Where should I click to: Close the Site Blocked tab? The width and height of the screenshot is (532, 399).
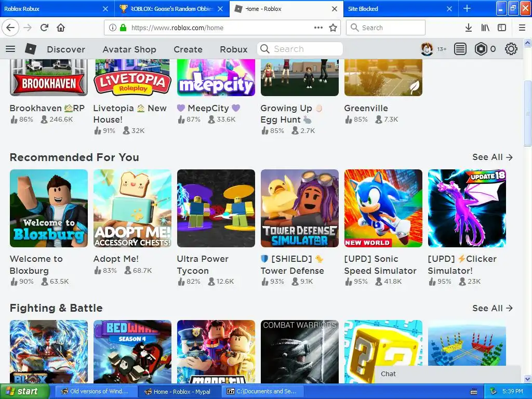click(x=449, y=8)
